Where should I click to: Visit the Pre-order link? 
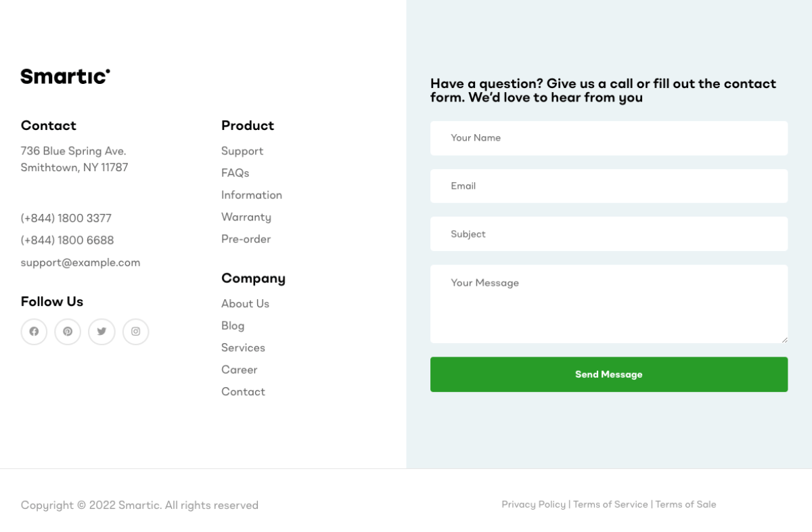point(246,239)
